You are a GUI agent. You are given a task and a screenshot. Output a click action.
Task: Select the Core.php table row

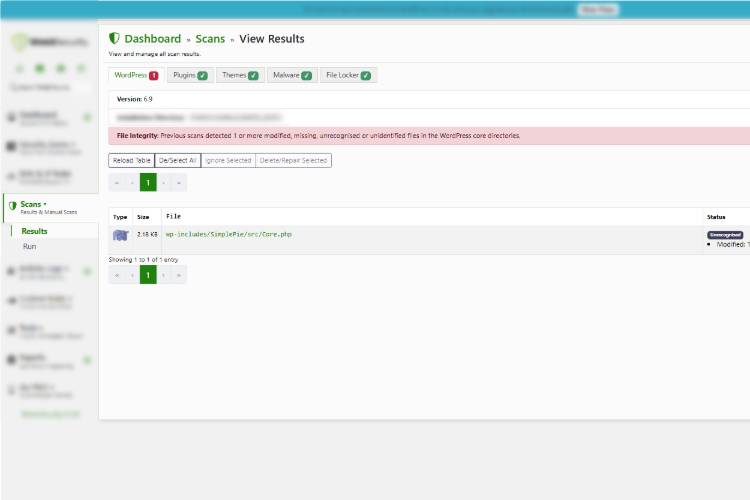pyautogui.click(x=400, y=236)
